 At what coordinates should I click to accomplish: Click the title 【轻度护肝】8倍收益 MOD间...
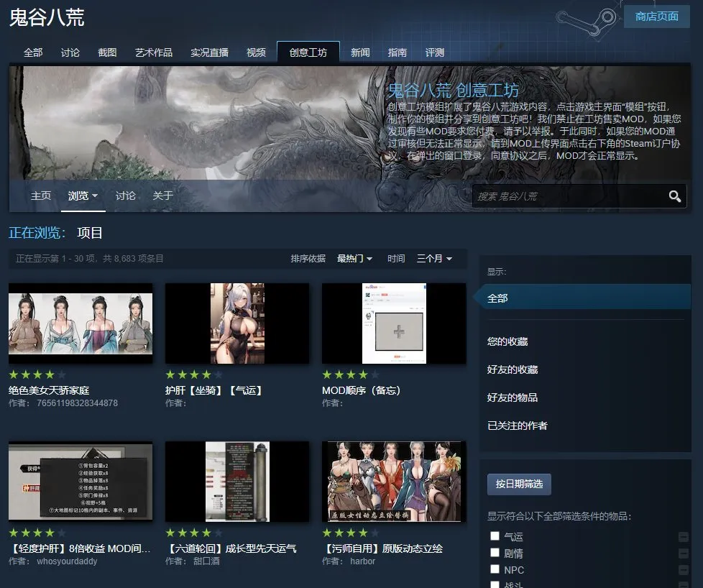pyautogui.click(x=80, y=548)
